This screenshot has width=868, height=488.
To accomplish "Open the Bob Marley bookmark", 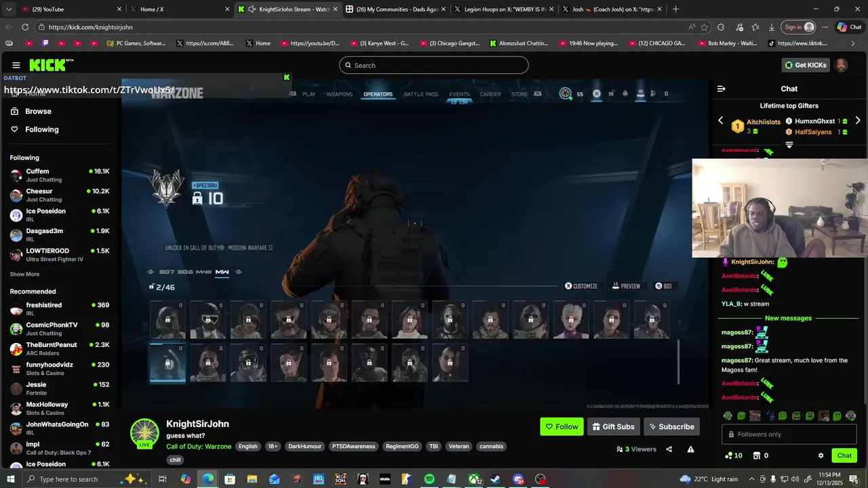I will click(727, 43).
